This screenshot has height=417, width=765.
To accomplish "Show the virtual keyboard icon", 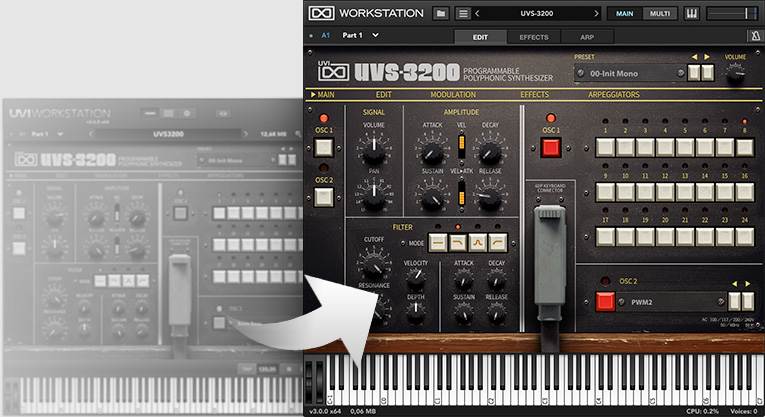I will (691, 14).
